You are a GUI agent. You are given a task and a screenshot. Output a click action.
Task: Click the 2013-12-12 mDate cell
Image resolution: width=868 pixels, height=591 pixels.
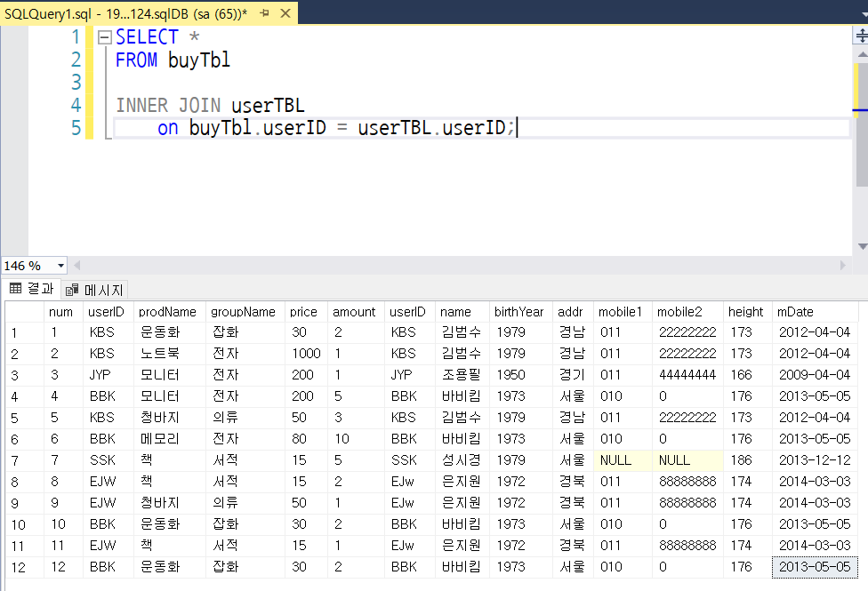coord(815,460)
